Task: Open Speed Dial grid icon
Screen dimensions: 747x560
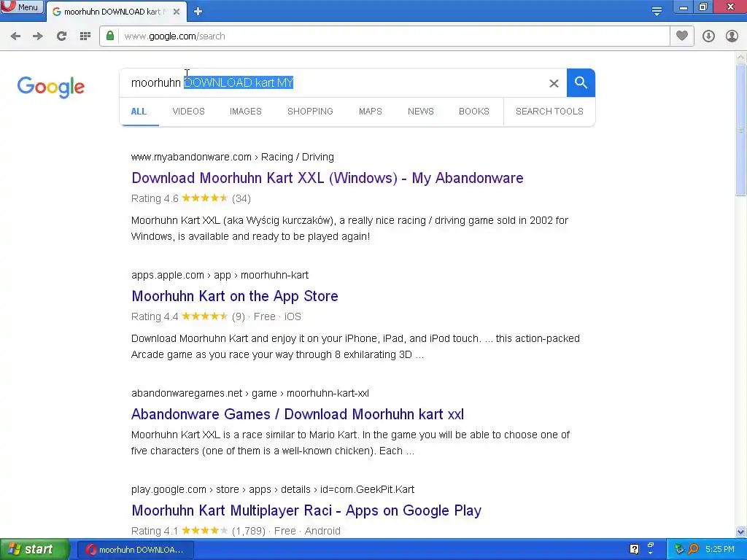Action: tap(85, 36)
